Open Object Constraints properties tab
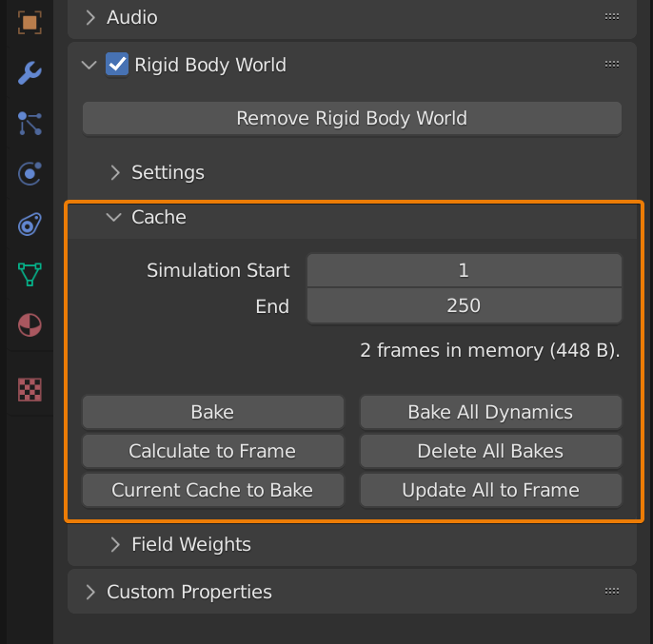 [x=30, y=224]
